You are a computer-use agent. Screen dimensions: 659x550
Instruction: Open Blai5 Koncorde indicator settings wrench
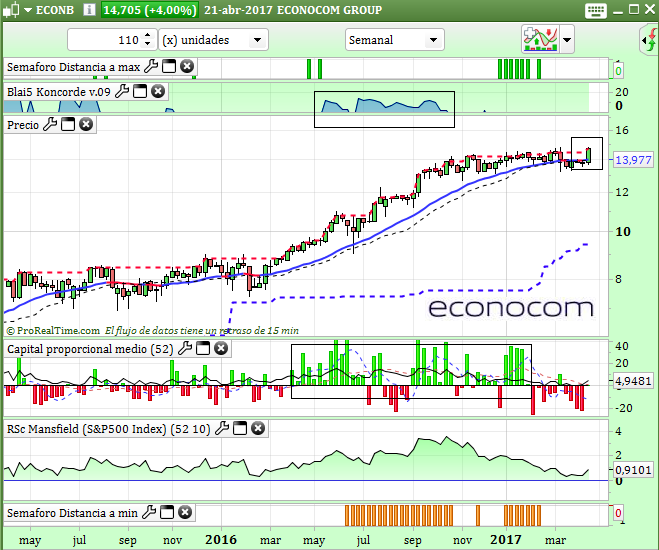coord(122,91)
